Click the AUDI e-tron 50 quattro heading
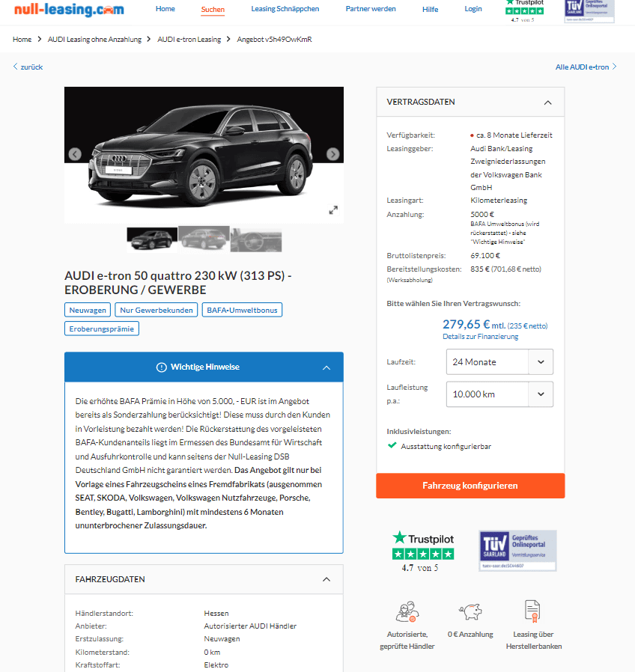The width and height of the screenshot is (635, 672). click(x=178, y=283)
